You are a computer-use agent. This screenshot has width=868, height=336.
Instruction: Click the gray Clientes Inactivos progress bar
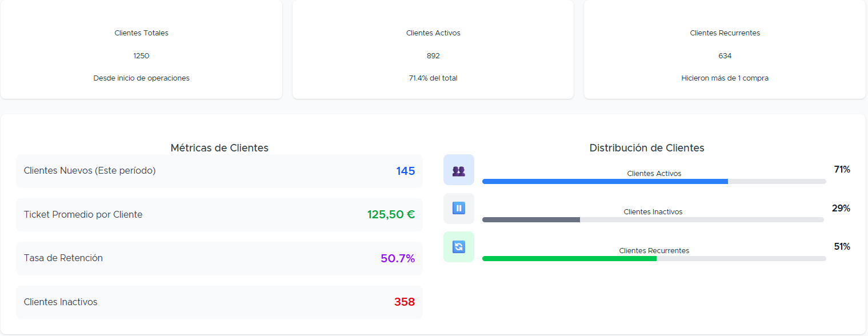coord(531,219)
